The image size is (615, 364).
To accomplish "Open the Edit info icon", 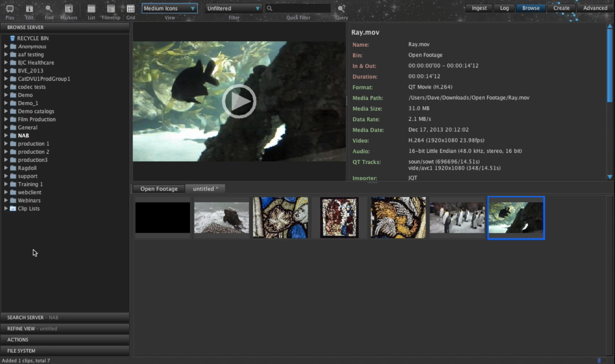I will pos(29,9).
